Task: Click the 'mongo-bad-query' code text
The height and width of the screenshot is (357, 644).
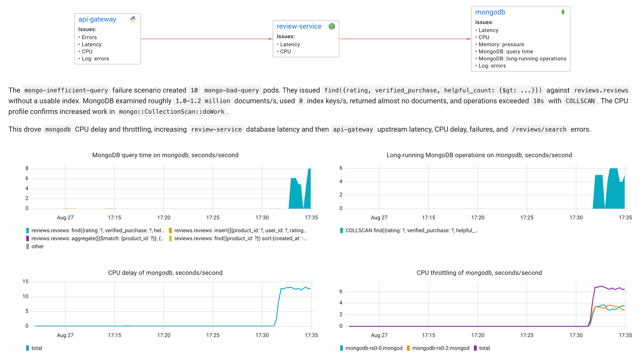Action: (231, 90)
